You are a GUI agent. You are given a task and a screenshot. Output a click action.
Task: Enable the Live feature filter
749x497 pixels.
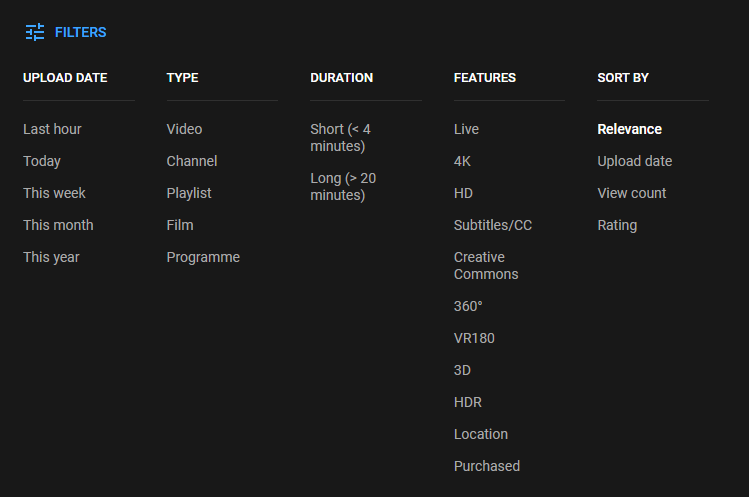(x=466, y=129)
